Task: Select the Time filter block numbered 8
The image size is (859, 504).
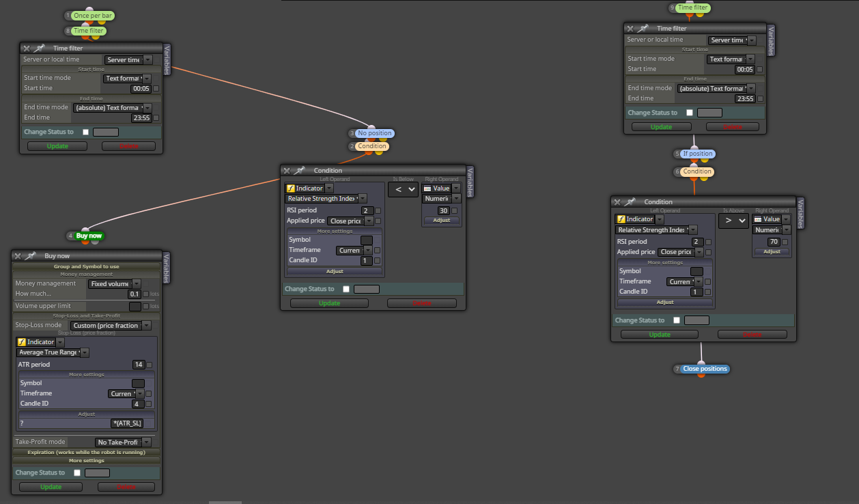Action: point(89,31)
